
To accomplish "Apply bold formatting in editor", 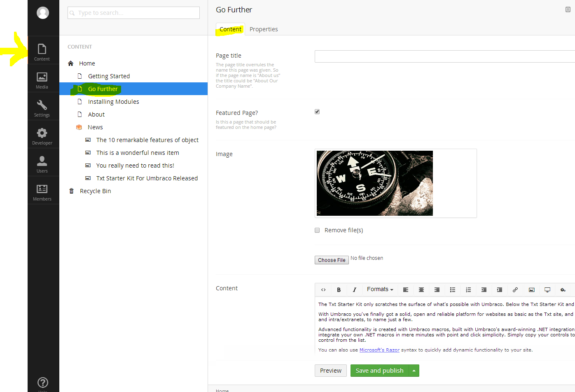I will coord(339,290).
